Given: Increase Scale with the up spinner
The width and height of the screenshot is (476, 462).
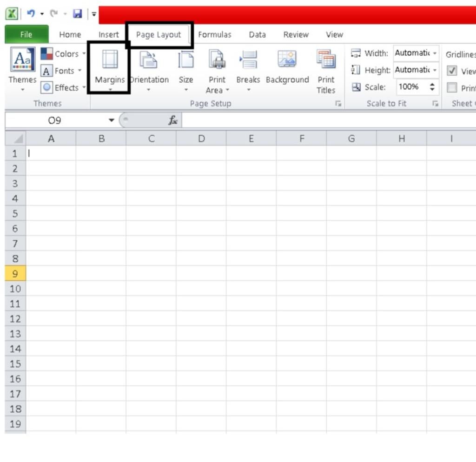Looking at the screenshot, I should (x=432, y=84).
